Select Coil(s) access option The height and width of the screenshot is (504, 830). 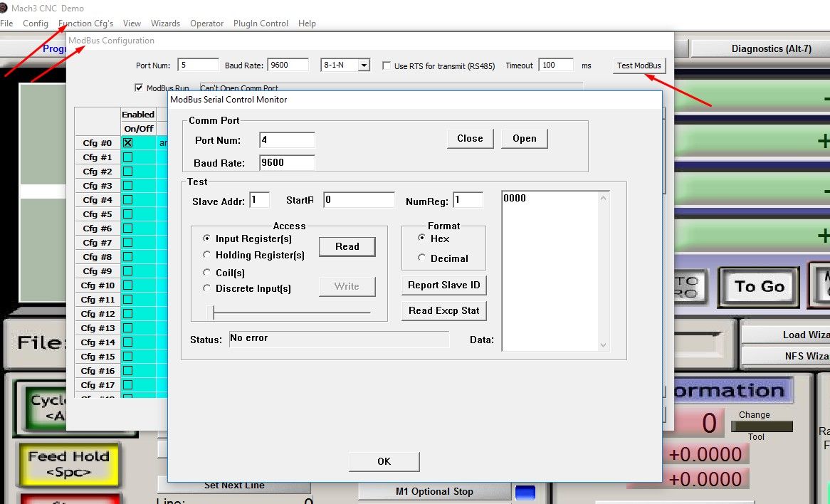click(x=206, y=272)
